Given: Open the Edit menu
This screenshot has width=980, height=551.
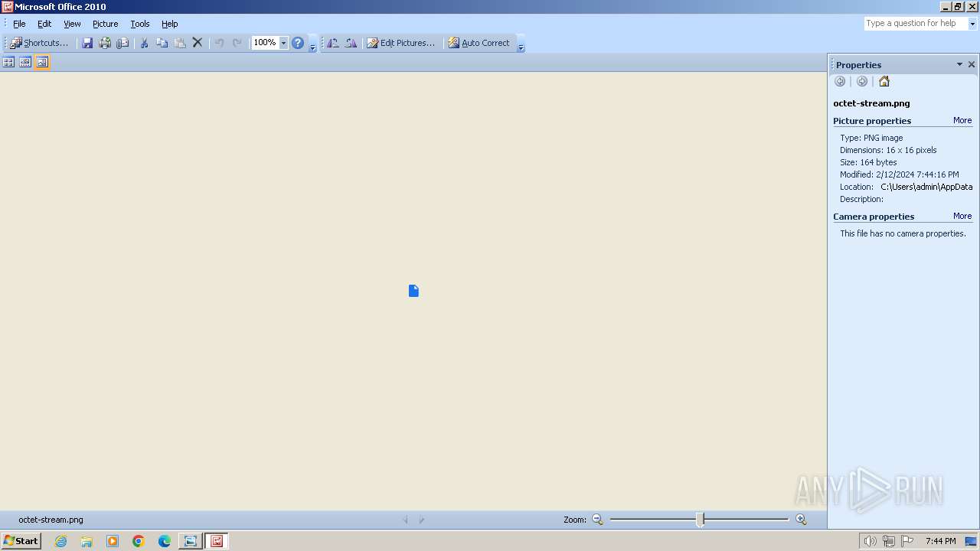Looking at the screenshot, I should pos(44,24).
